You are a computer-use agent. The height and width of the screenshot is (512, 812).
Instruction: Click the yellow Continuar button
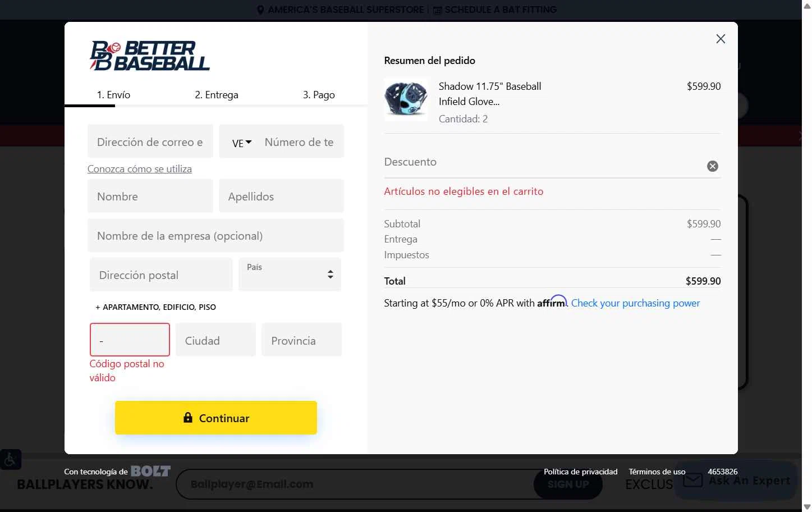[x=216, y=418]
